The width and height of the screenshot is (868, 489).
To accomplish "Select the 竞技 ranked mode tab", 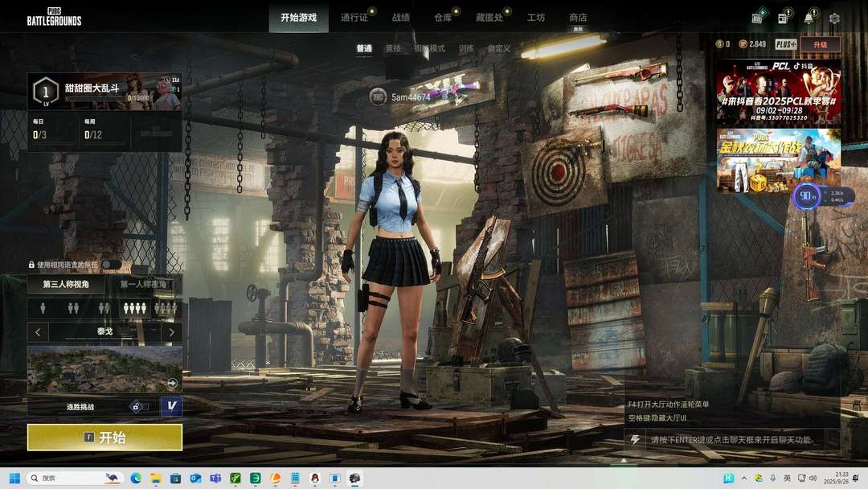I will (x=393, y=49).
